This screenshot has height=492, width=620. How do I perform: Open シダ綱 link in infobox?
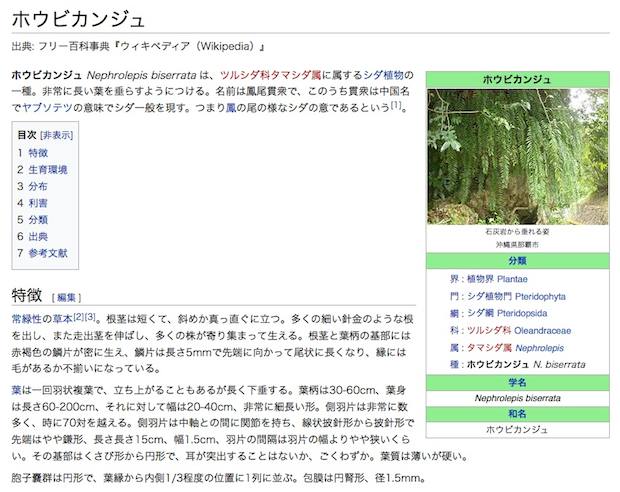[480, 313]
